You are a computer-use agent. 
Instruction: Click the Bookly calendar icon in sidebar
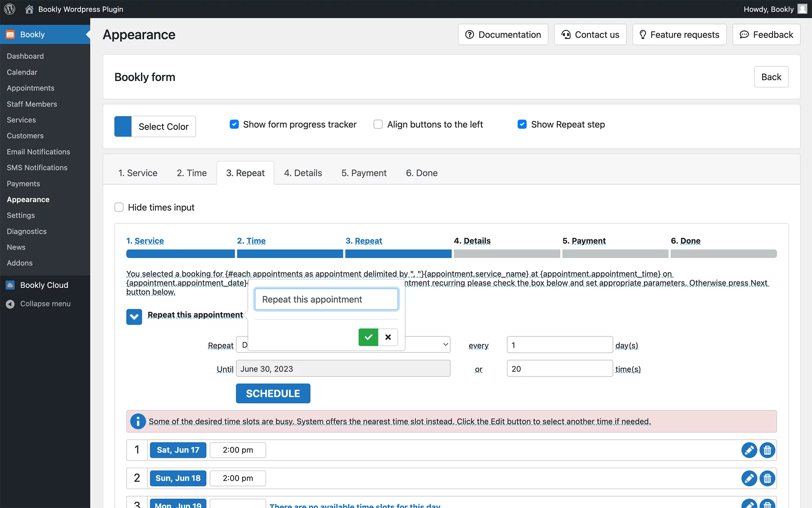10,35
